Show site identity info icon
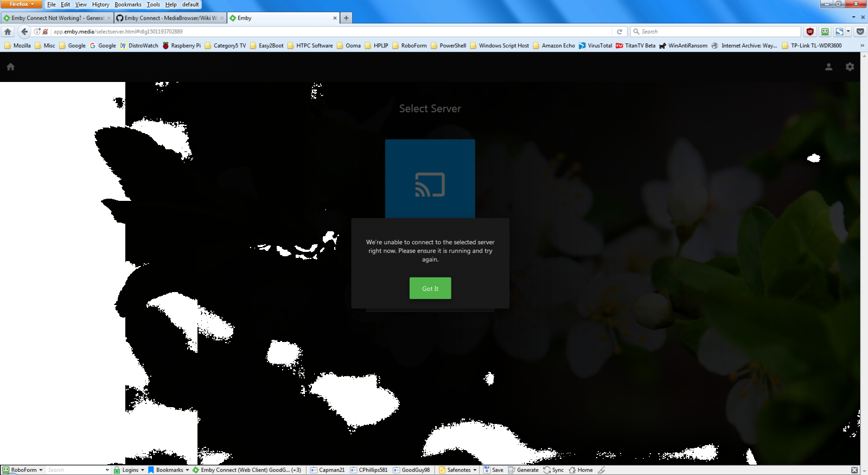This screenshot has height=475, width=868. coord(37,31)
